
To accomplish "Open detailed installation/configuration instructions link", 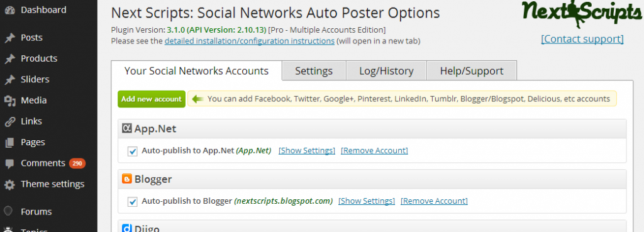I will 249,41.
